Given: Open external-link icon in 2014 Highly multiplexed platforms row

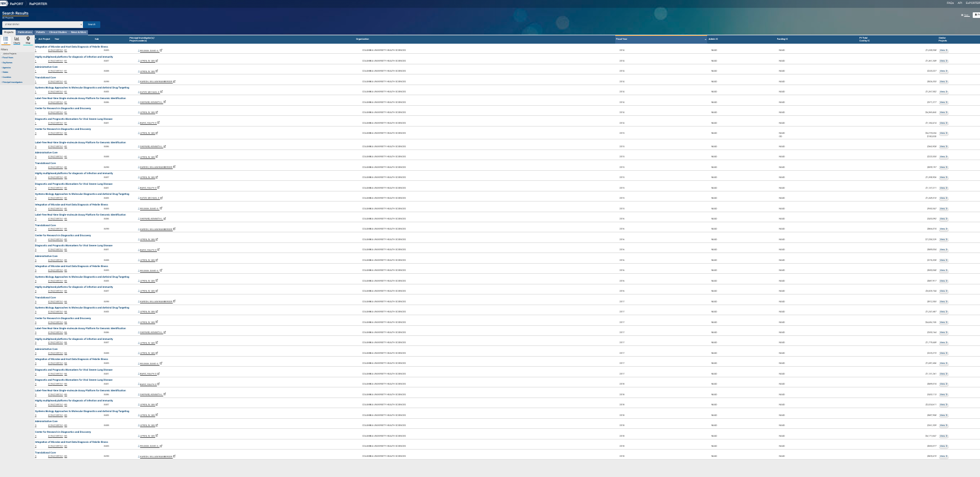Looking at the screenshot, I should coord(156,60).
